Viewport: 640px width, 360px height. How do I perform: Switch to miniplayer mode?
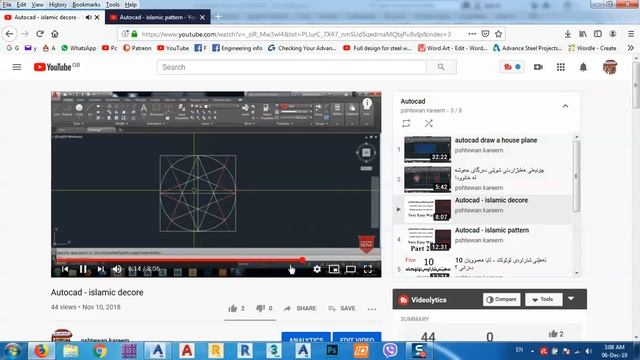pyautogui.click(x=334, y=269)
